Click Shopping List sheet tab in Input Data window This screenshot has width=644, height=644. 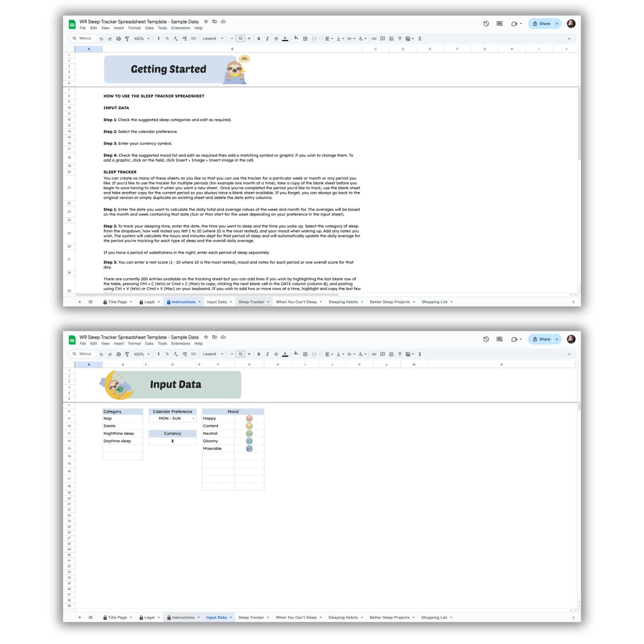pyautogui.click(x=437, y=617)
